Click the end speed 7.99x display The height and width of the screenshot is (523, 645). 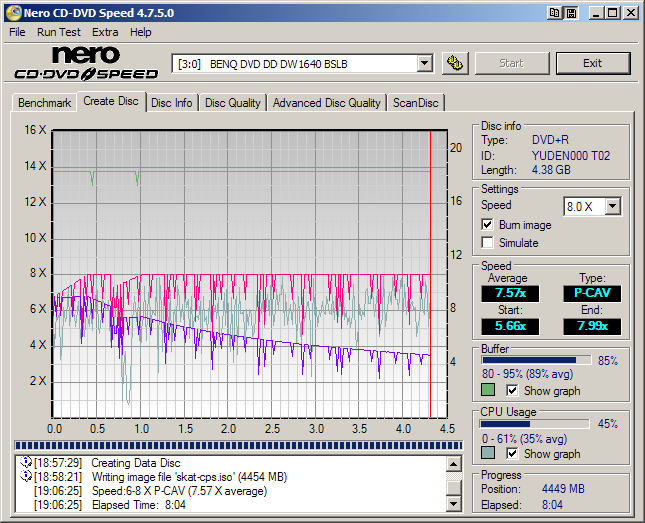(x=592, y=326)
